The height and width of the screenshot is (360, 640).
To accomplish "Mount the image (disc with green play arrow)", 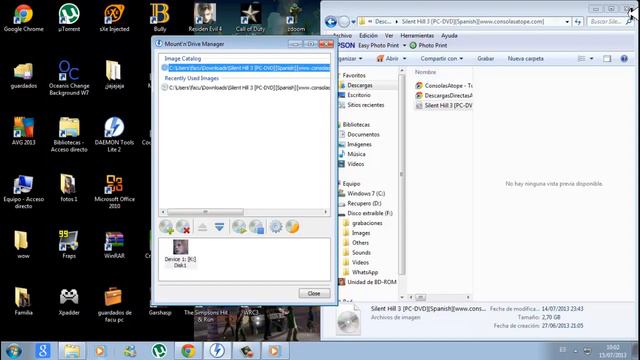I will tap(239, 227).
